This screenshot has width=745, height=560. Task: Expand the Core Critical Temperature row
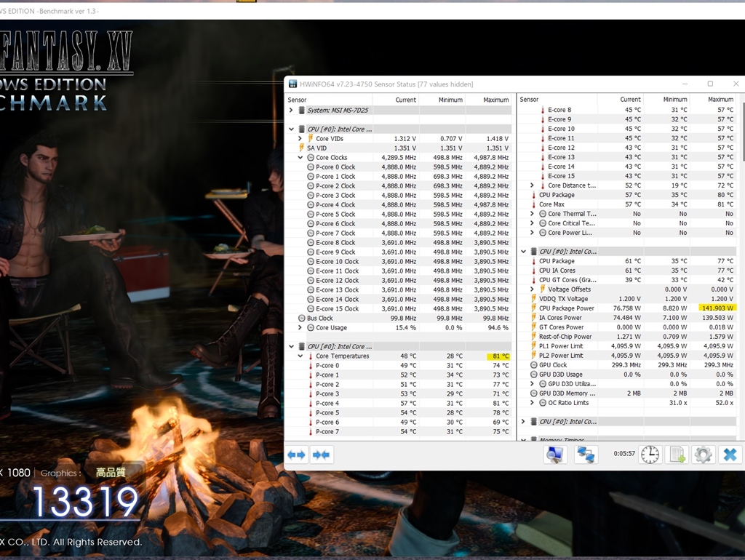[x=532, y=223]
